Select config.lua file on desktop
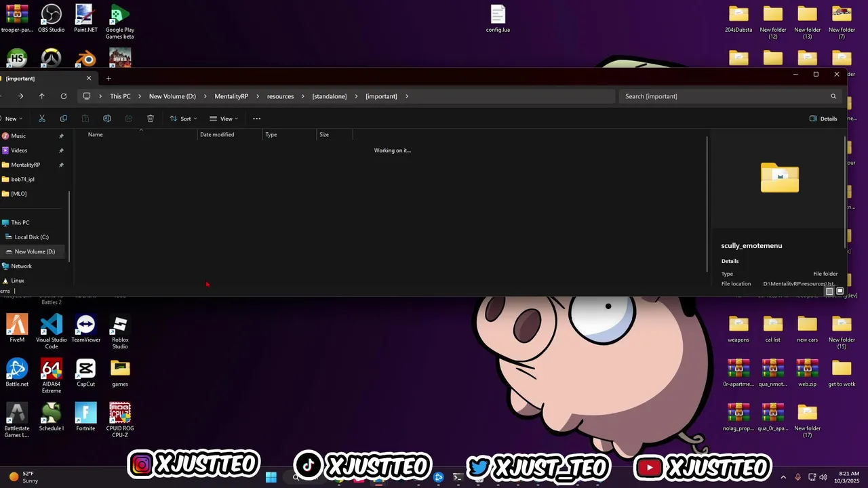Image resolution: width=868 pixels, height=488 pixels. click(498, 19)
